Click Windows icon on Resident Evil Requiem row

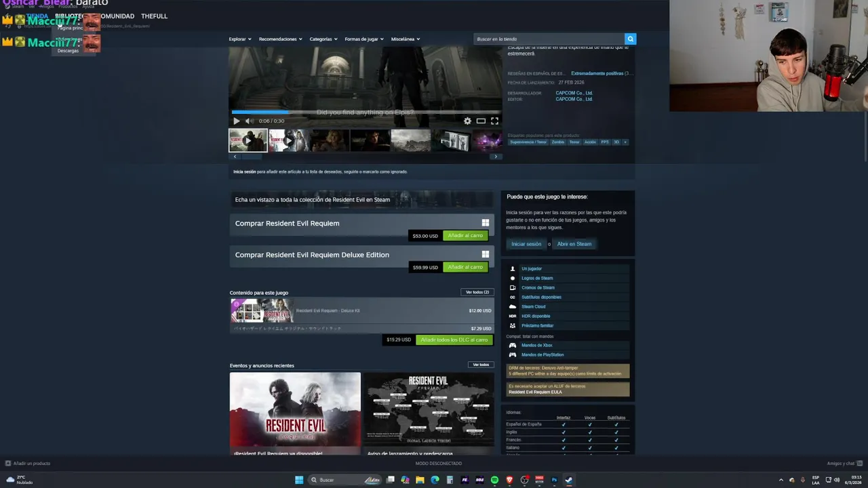486,223
